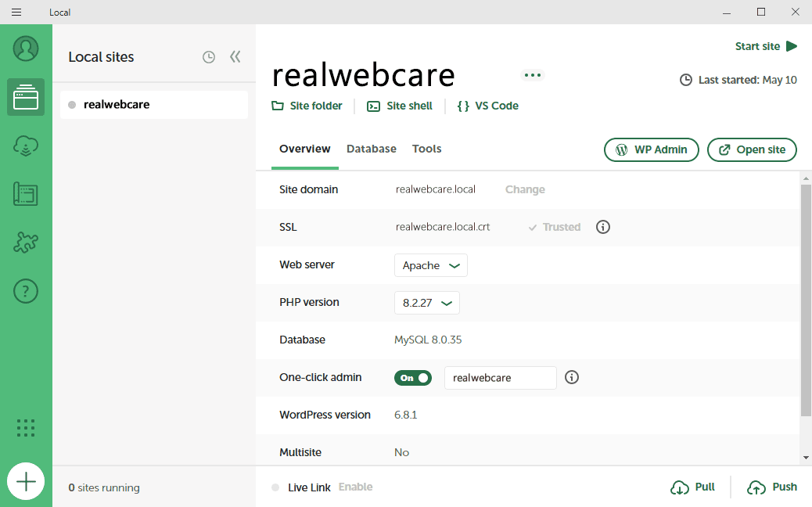Toggle the One-click admin switch
The height and width of the screenshot is (507, 812).
coord(413,378)
